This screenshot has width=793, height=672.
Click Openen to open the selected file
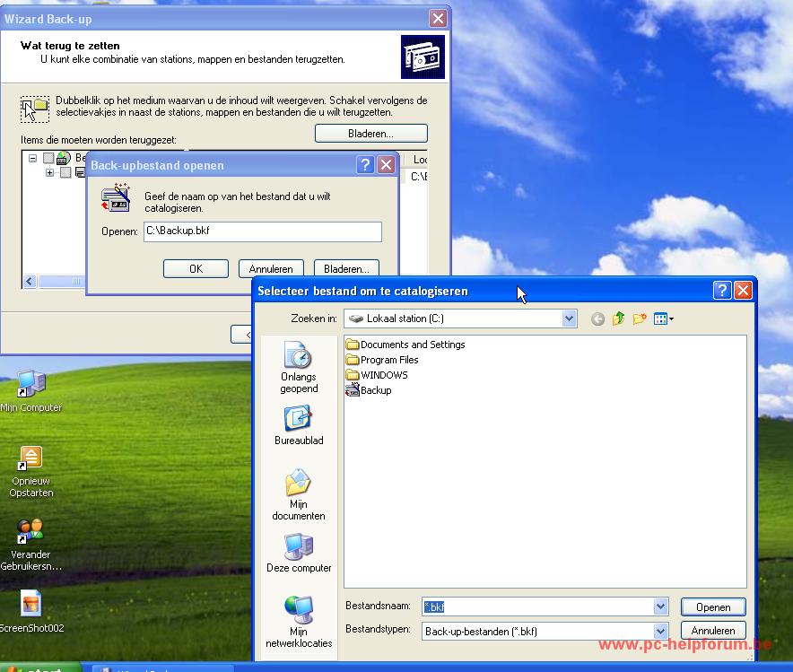712,607
